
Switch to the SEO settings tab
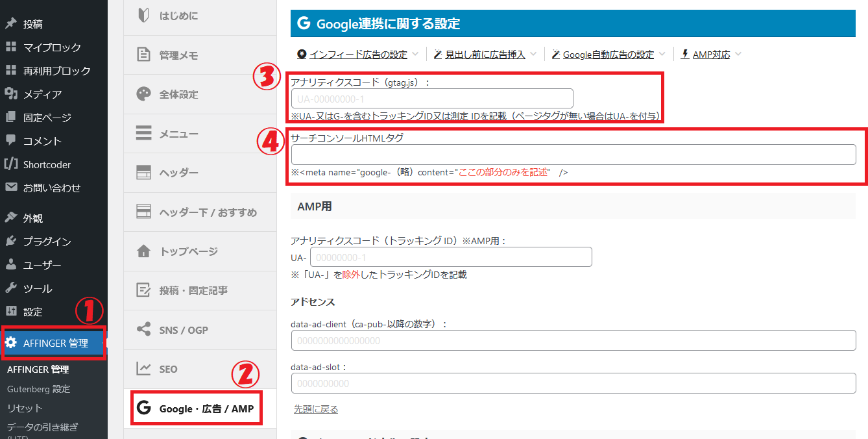click(x=200, y=369)
